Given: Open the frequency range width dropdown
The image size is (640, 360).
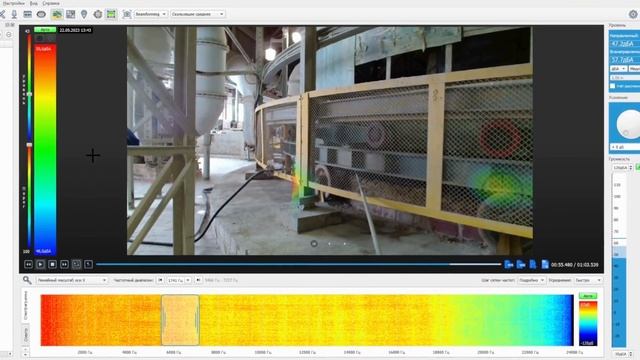Looking at the screenshot, I should [x=179, y=280].
